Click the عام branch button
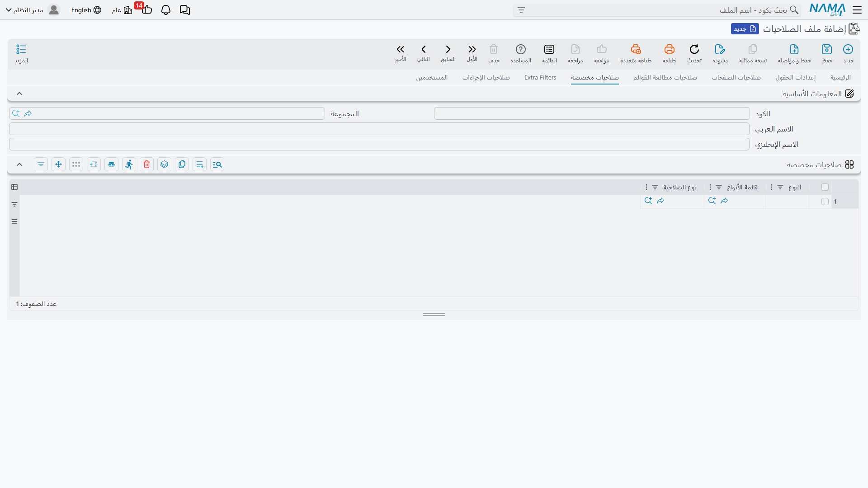 pyautogui.click(x=122, y=10)
